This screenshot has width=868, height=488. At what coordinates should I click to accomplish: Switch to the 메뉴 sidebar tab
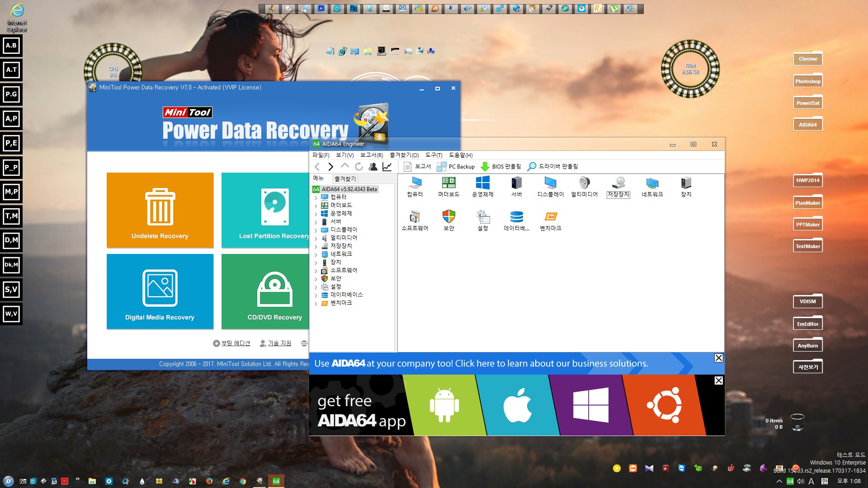pyautogui.click(x=319, y=178)
